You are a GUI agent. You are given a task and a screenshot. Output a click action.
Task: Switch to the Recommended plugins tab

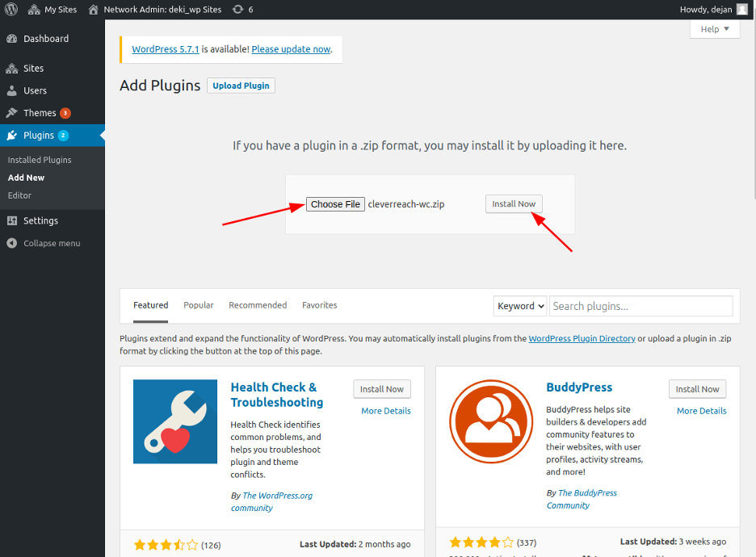258,305
